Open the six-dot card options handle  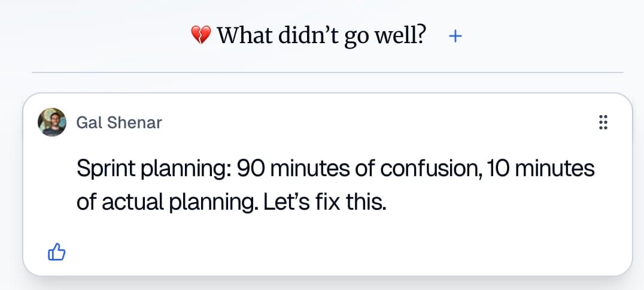[603, 123]
